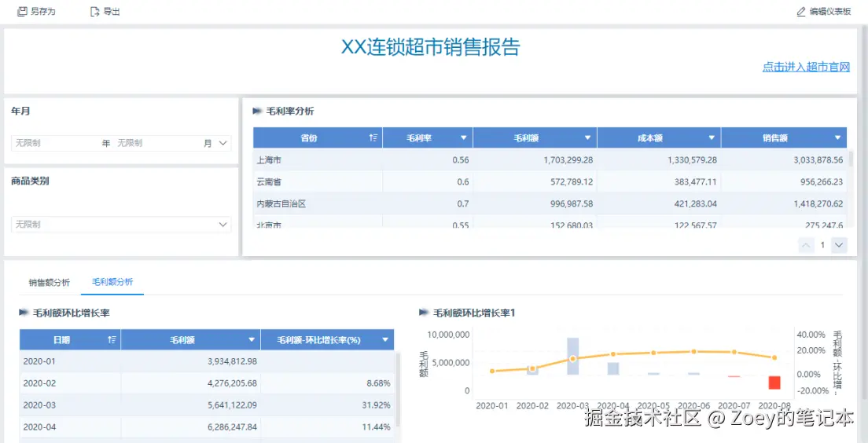Click the flag icon beside 毛利额环比增长率1 chart title
Screen dimensions: 868x443
coord(424,313)
